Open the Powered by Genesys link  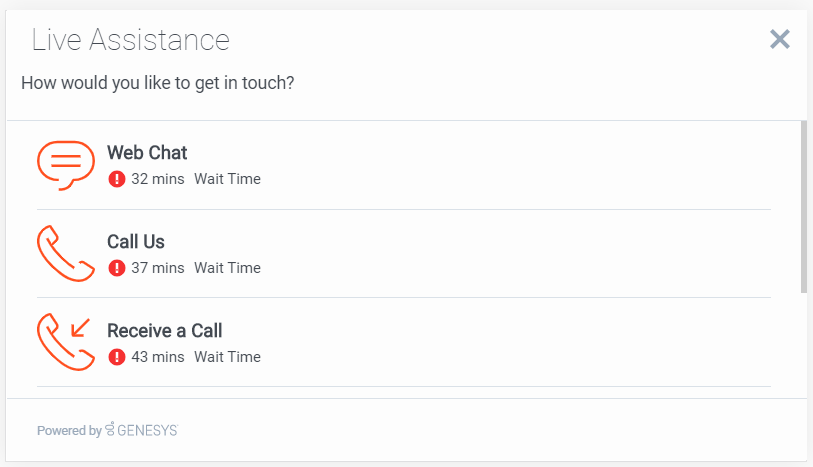(x=107, y=430)
